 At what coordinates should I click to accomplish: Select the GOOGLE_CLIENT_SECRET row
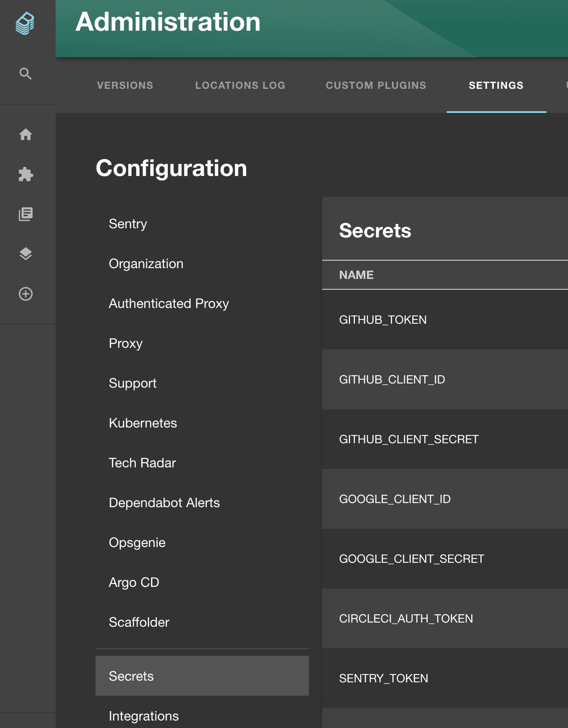pyautogui.click(x=445, y=559)
